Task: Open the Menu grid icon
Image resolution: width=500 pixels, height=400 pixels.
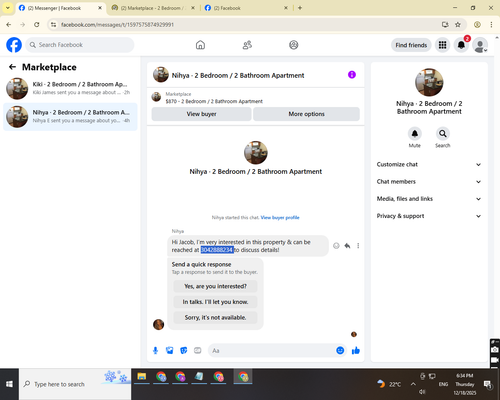Action: coord(442,45)
